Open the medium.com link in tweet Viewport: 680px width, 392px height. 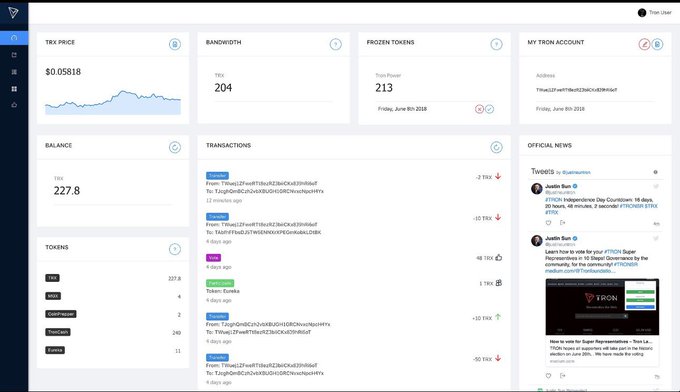[580, 271]
